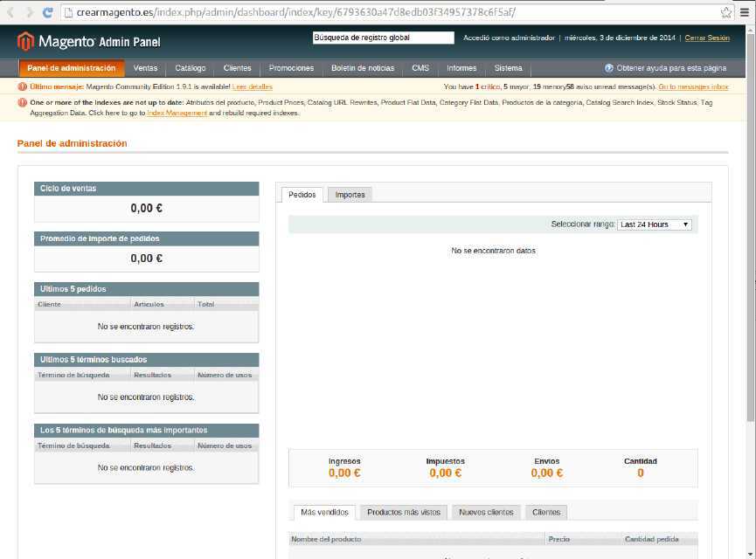Open the Sistema menu
Screen dimensions: 756x559
[x=508, y=67]
